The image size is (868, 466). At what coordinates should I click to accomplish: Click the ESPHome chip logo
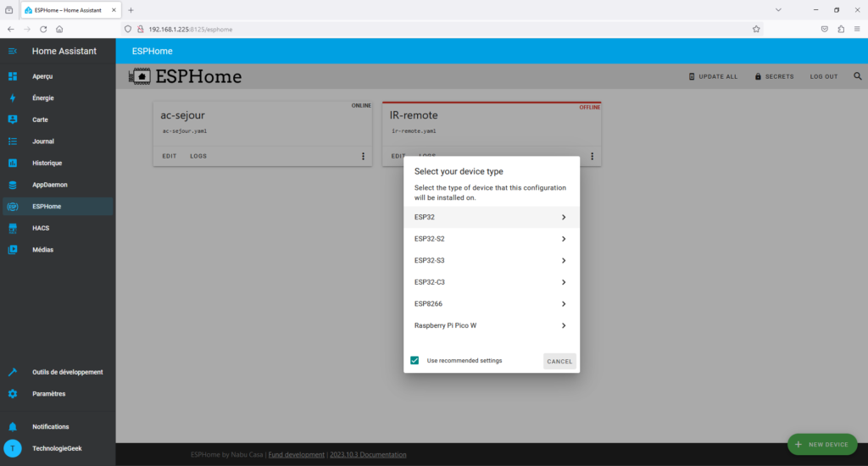coord(140,76)
